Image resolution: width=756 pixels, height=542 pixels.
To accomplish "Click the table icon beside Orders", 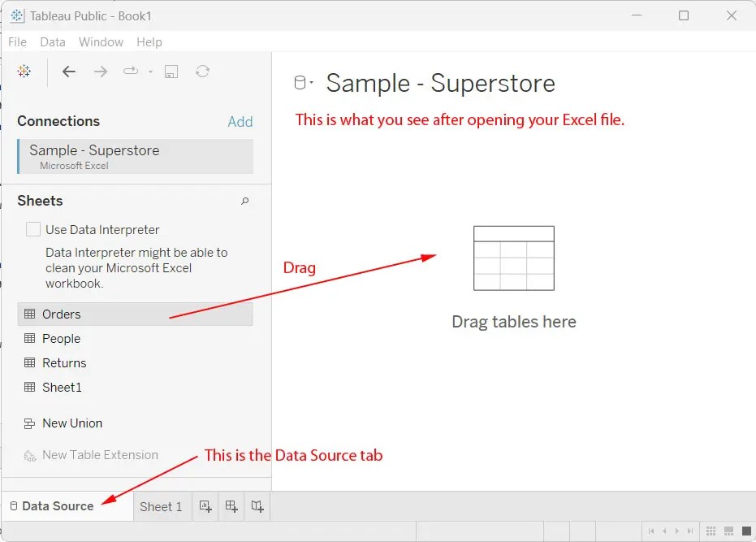I will click(x=29, y=314).
